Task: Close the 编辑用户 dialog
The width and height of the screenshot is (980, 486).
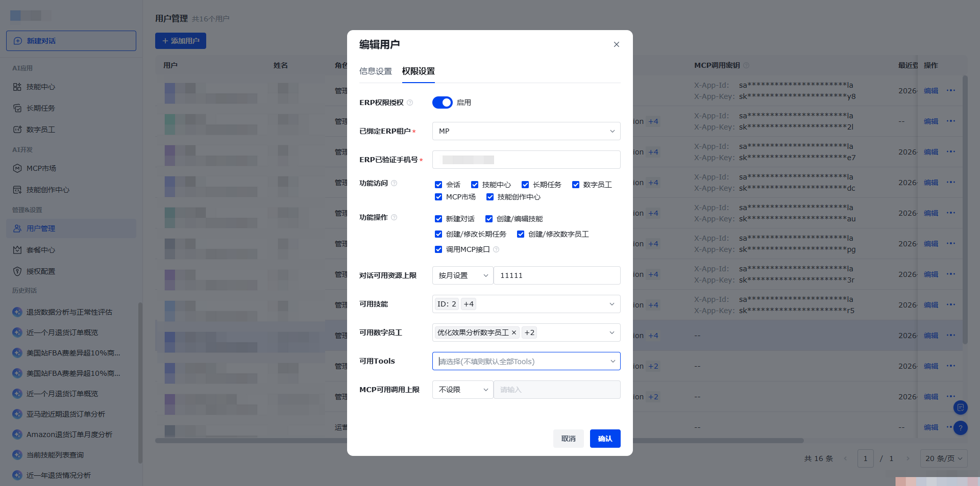Action: coord(617,44)
